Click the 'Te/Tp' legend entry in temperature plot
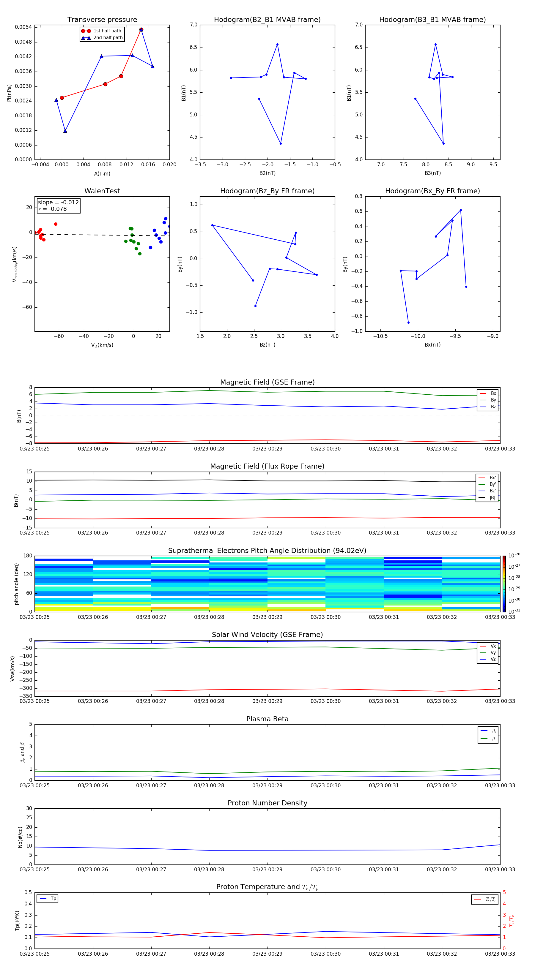This screenshot has height=980, width=535. pyautogui.click(x=485, y=899)
